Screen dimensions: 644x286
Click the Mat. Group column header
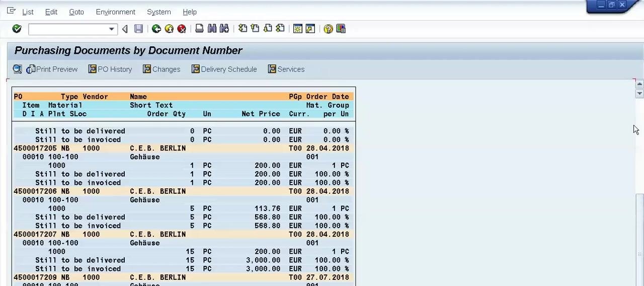[x=328, y=105]
